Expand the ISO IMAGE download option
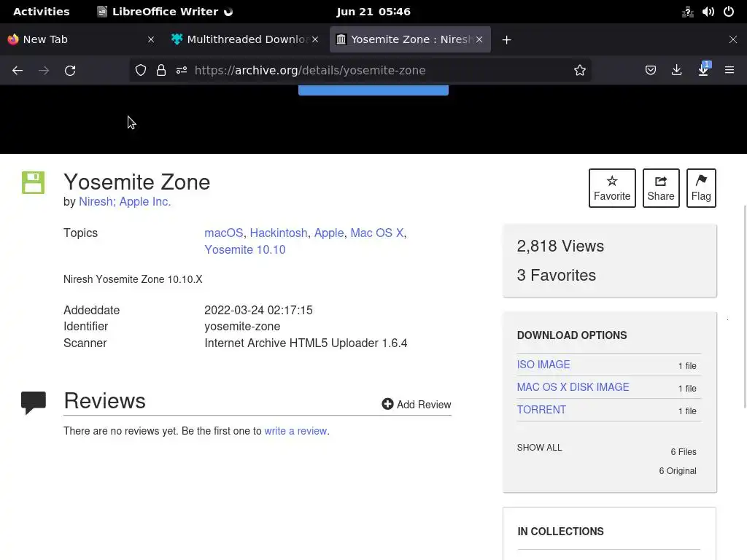 543,365
